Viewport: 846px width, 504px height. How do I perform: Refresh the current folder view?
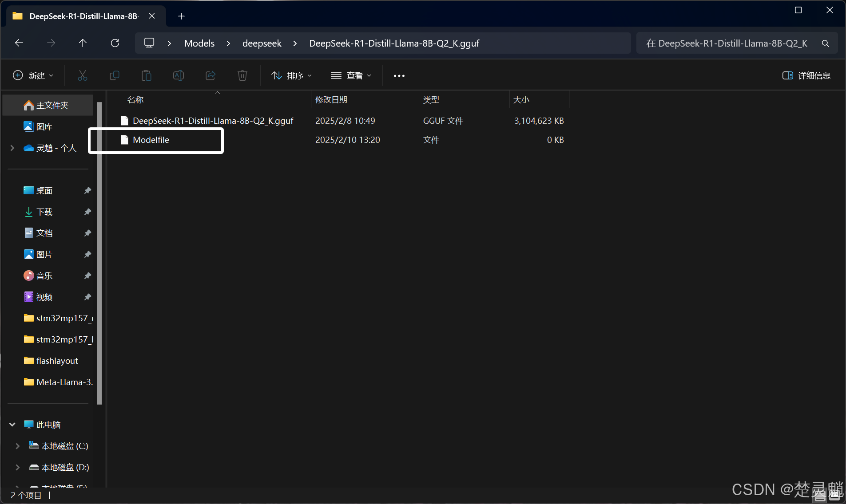point(115,43)
